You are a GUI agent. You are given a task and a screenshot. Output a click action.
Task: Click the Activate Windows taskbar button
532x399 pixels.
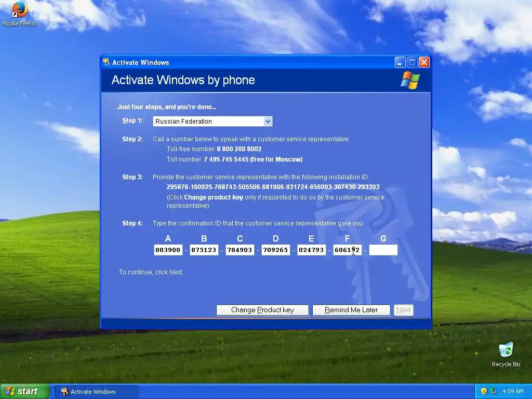coord(97,392)
